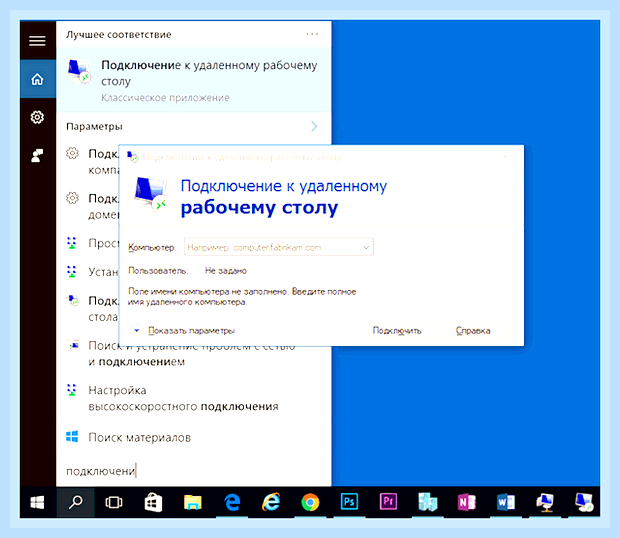620x538 pixels.
Task: Open the feedback person icon in sidebar
Action: point(37,155)
